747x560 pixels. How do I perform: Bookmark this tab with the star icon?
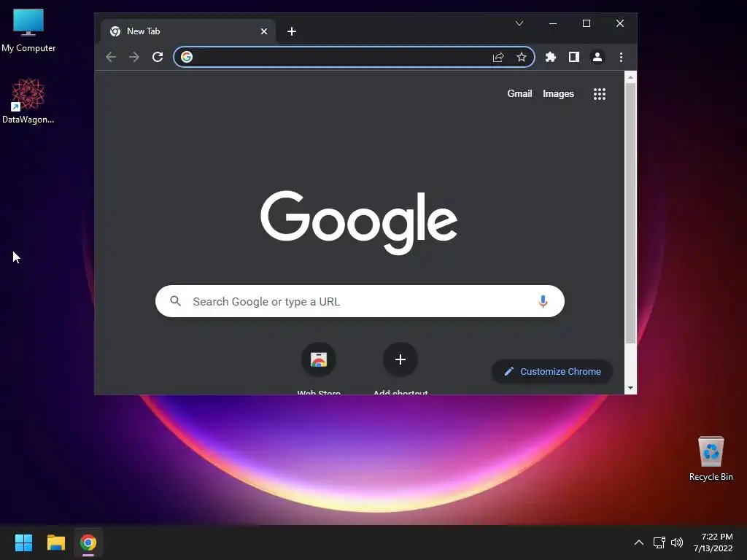tap(522, 57)
